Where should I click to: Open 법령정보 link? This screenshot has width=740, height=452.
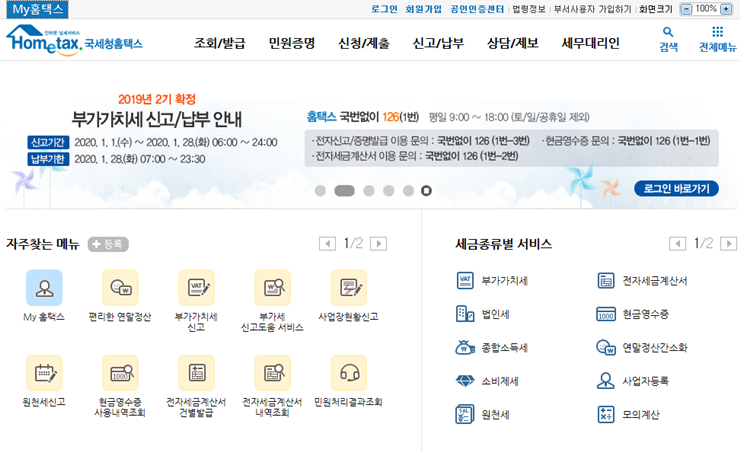[x=529, y=9]
